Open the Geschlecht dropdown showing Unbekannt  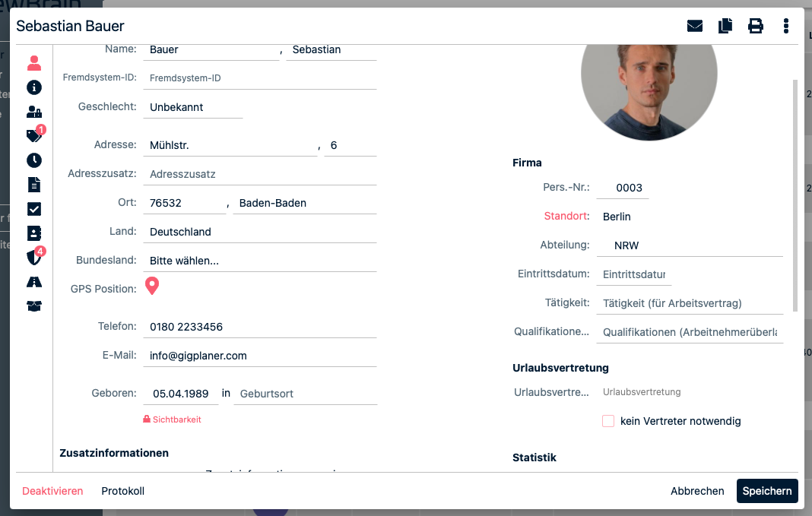click(193, 108)
